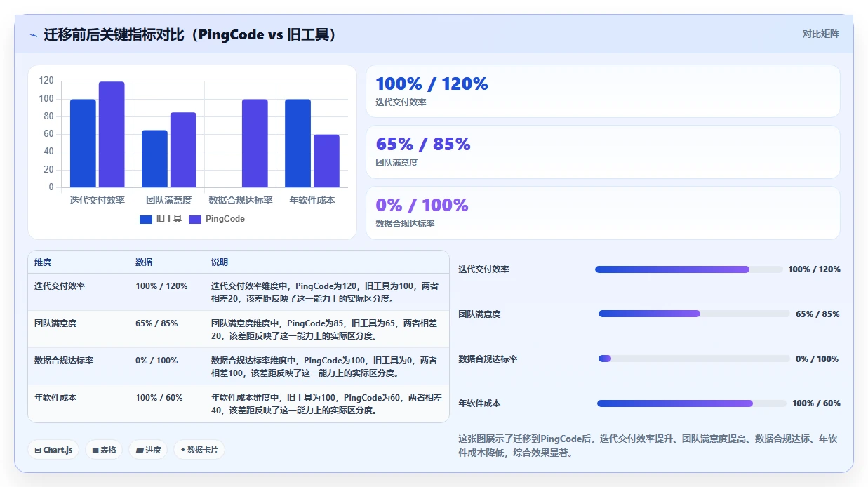The image size is (868, 487).
Task: Click the 数据合规达标率 progress bar
Action: (x=694, y=359)
